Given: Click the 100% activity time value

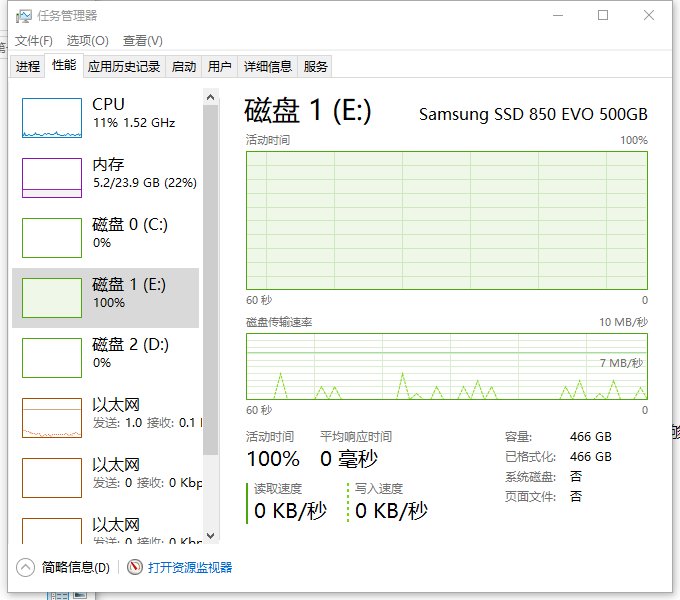Looking at the screenshot, I should (x=273, y=459).
